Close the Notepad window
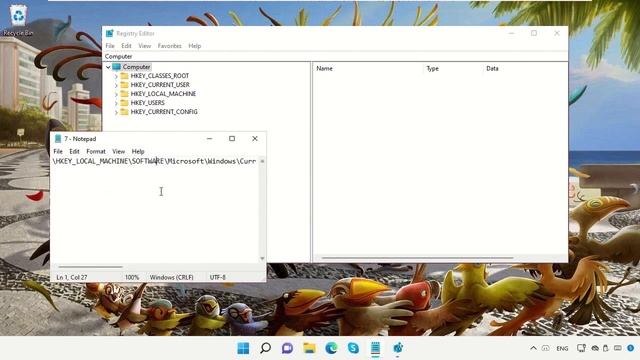Screen dimensions: 640x360 coord(255,139)
